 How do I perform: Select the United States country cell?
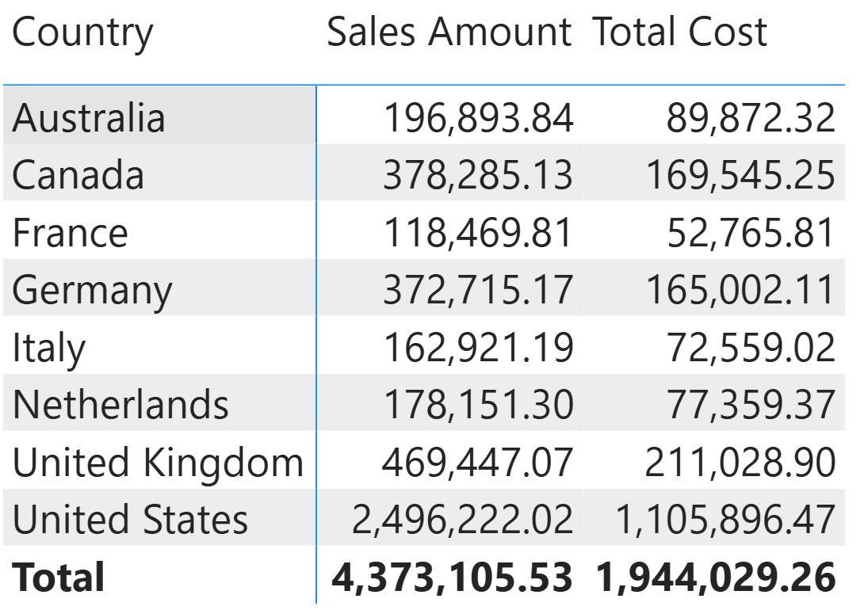pyautogui.click(x=130, y=519)
